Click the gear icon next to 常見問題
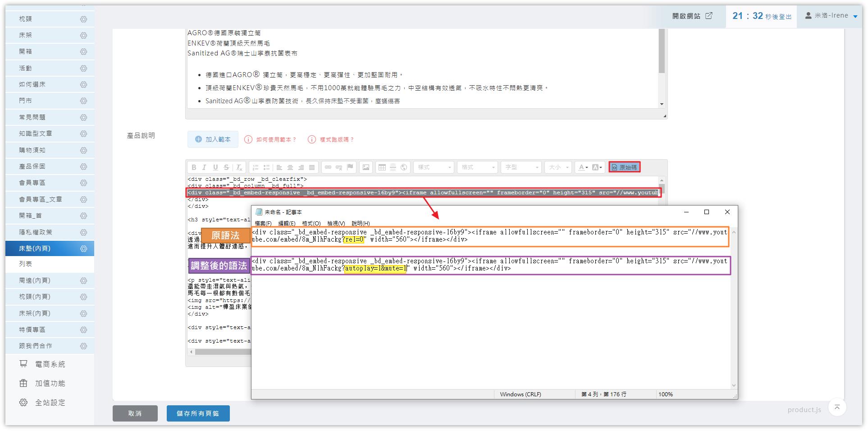This screenshot has width=868, height=431. tap(83, 117)
